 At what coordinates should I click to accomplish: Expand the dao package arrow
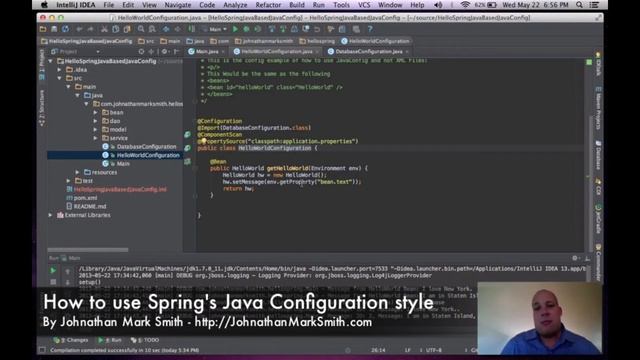point(96,121)
